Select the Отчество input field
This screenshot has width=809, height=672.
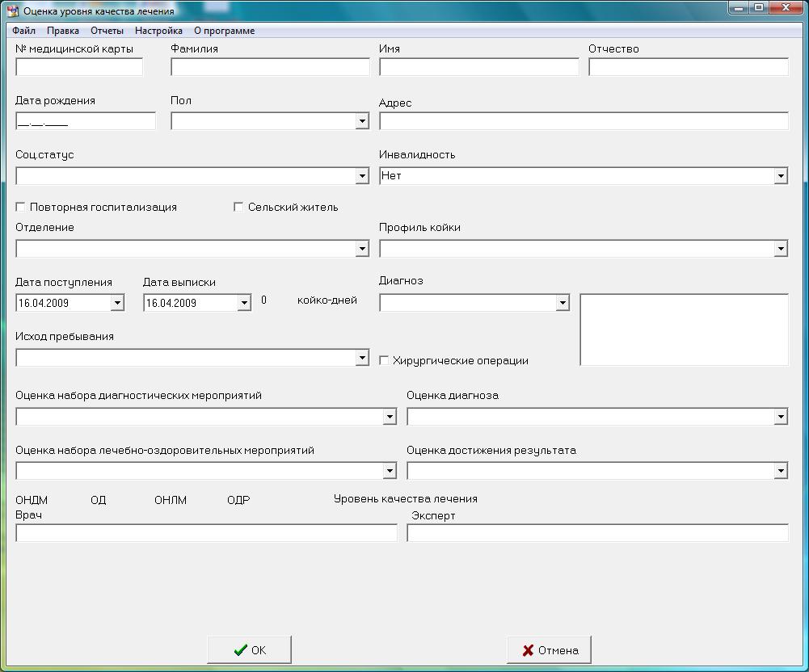[x=689, y=67]
